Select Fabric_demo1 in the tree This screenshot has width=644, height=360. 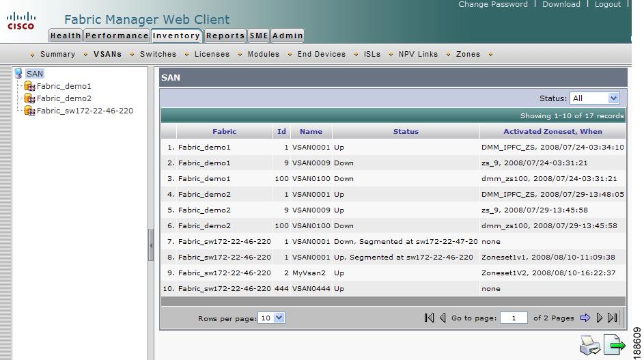64,86
